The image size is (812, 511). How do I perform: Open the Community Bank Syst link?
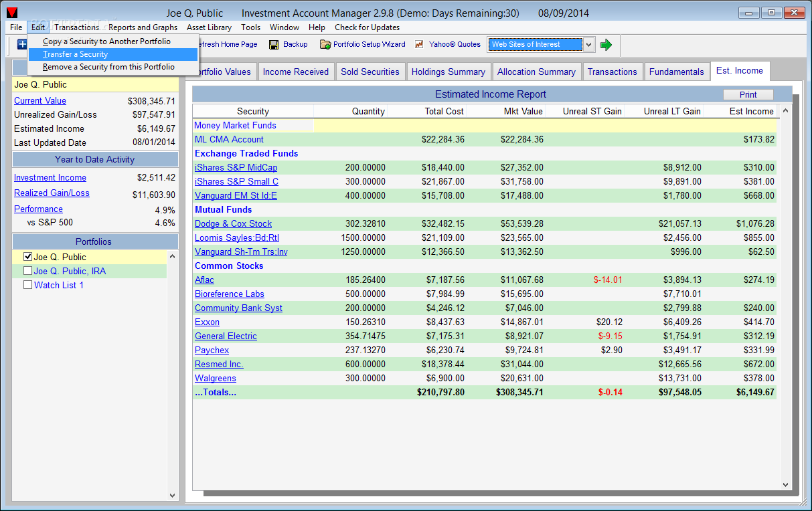238,308
